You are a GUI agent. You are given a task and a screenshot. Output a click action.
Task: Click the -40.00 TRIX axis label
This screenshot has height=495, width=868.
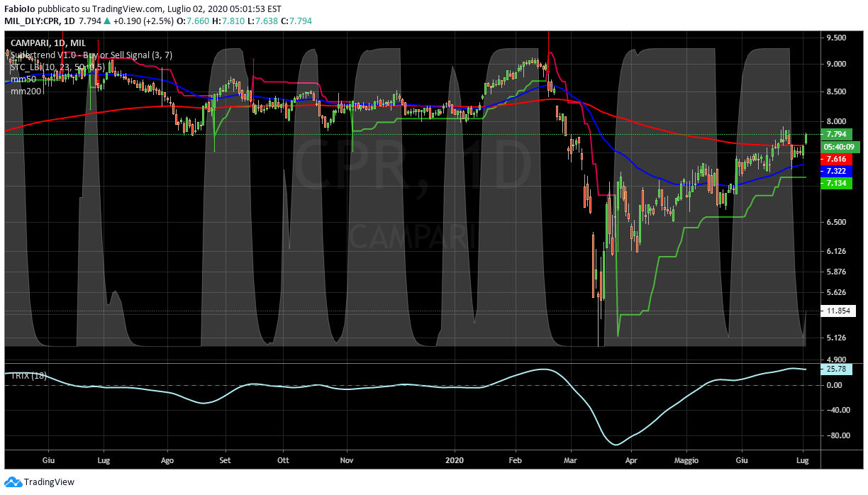837,410
